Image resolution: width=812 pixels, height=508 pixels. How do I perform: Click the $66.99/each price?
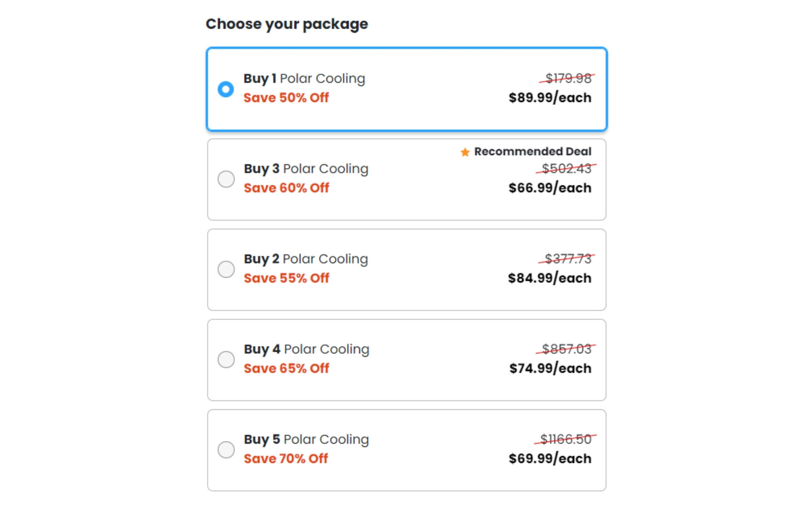[x=550, y=188]
